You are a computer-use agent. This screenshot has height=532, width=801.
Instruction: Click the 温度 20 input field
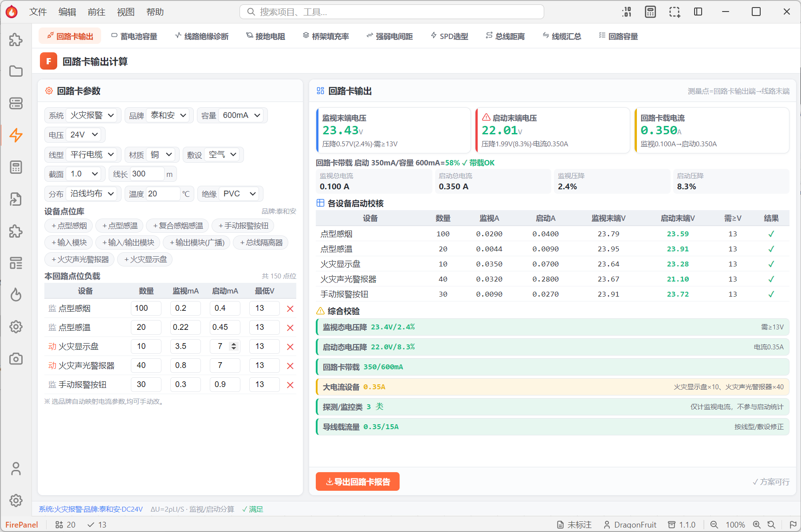[x=163, y=194]
